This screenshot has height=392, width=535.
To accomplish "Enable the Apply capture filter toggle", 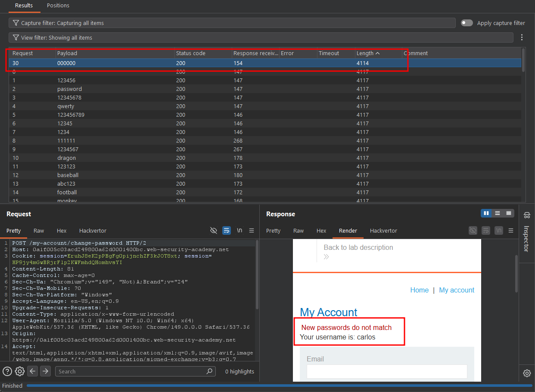I will pyautogui.click(x=467, y=23).
